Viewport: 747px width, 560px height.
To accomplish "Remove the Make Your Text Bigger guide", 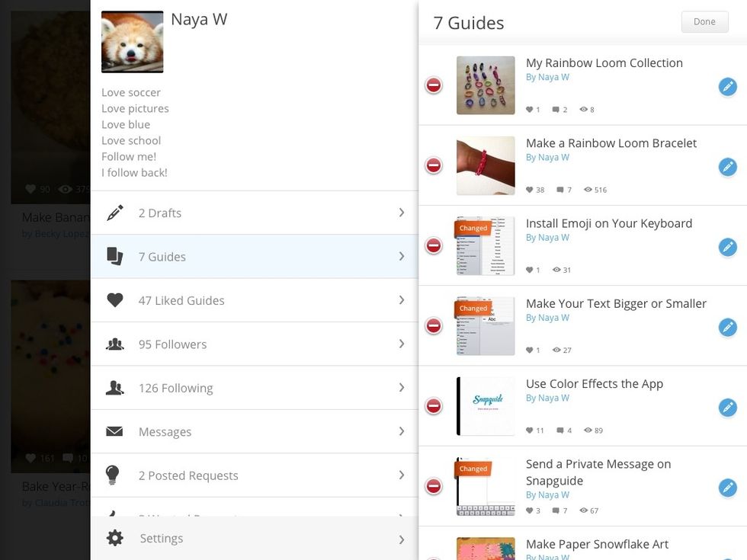I will click(x=434, y=326).
